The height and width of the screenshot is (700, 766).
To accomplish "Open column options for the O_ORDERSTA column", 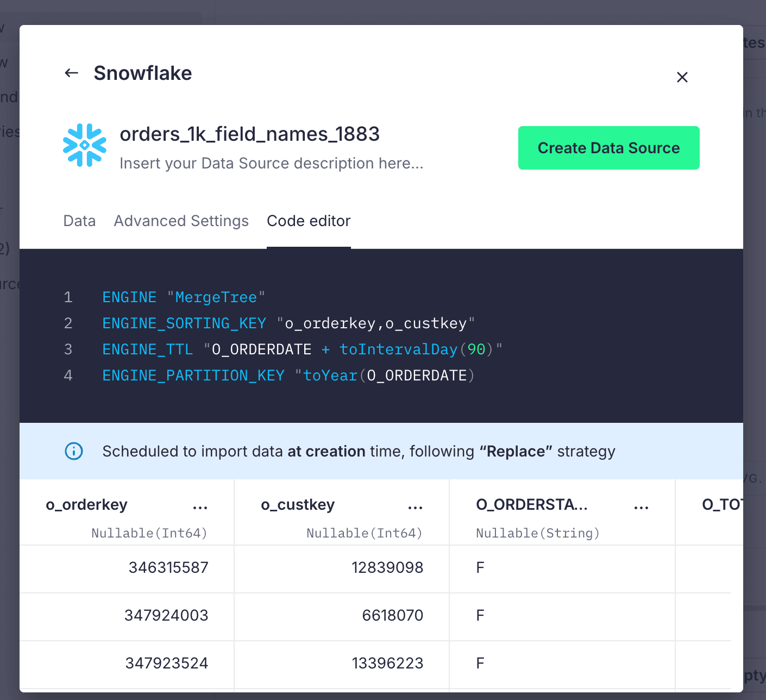I will (642, 506).
